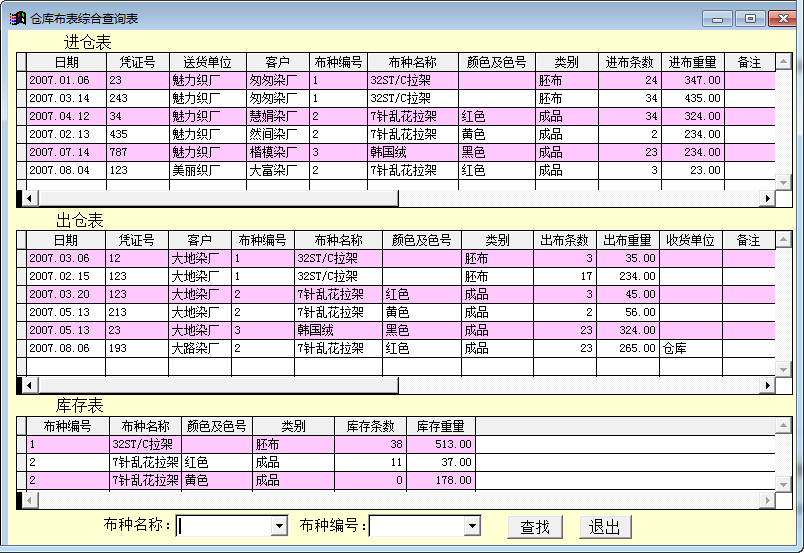
Task: Click 37.00 stock weight cell
Action: [x=441, y=462]
